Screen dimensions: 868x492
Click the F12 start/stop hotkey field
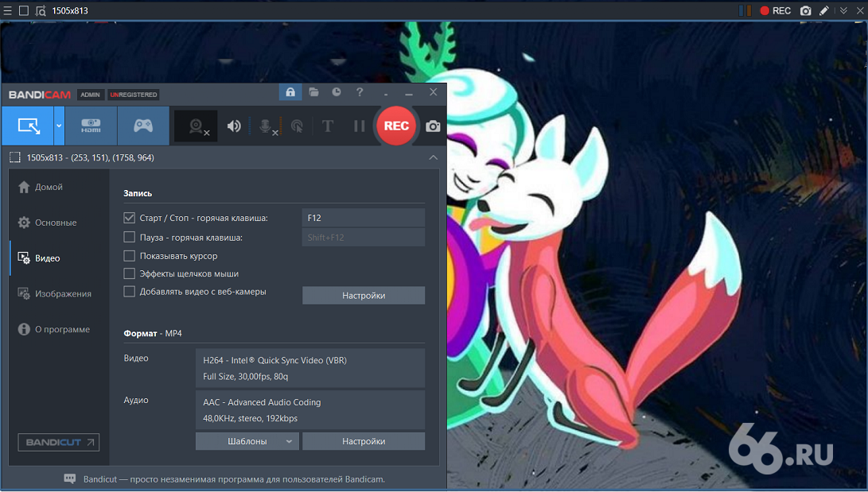coord(364,218)
